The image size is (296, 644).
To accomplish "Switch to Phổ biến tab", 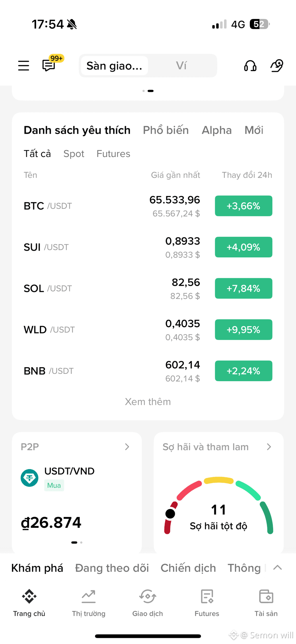I will pyautogui.click(x=166, y=130).
